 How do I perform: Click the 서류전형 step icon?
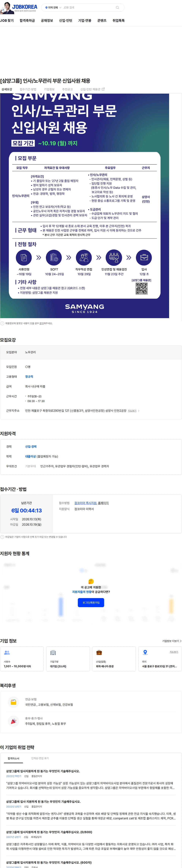(x=24, y=258)
